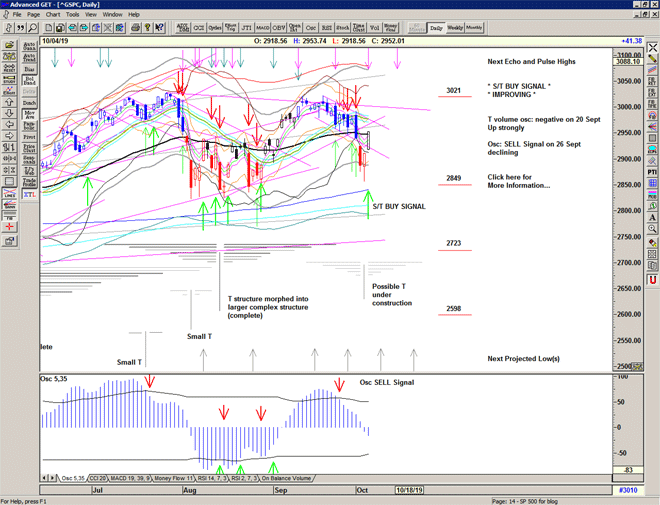Open the File menu
Image resolution: width=660 pixels, height=505 pixels.
(x=16, y=15)
